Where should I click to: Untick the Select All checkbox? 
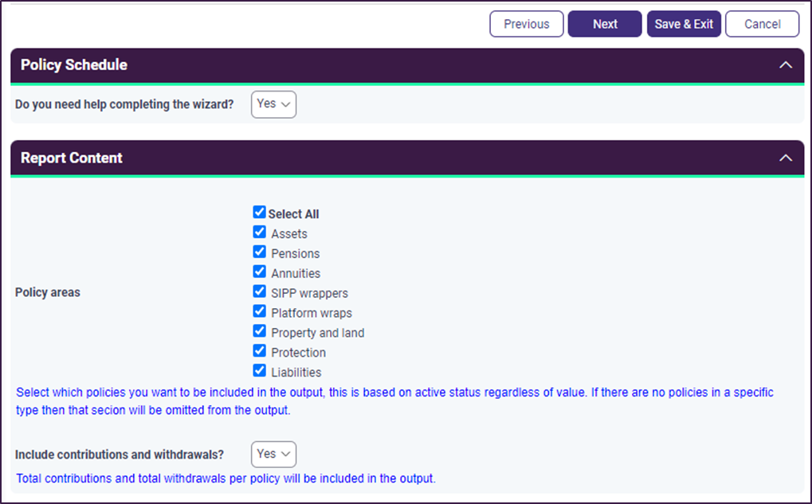259,213
